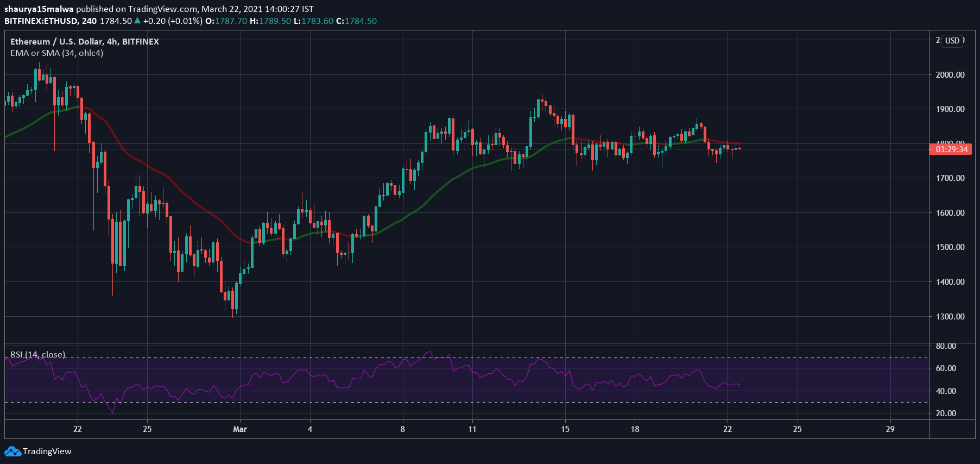Viewport: 980px width, 464px height.
Task: Click the RSI (14, close) indicator label
Action: [37, 354]
